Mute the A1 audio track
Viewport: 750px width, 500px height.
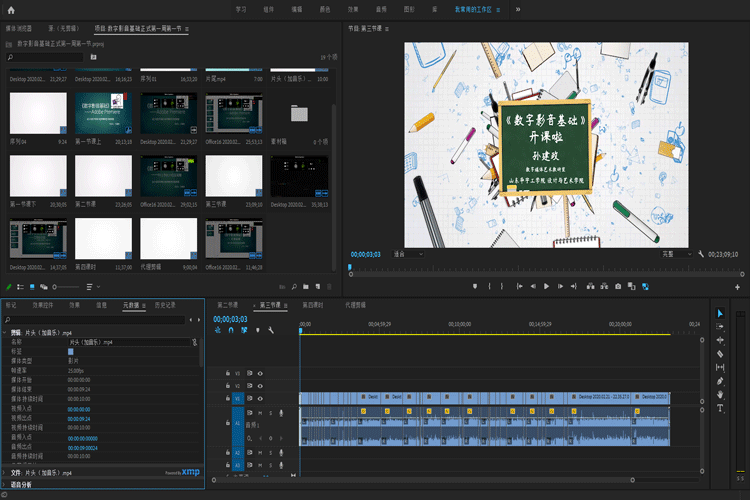coord(260,412)
